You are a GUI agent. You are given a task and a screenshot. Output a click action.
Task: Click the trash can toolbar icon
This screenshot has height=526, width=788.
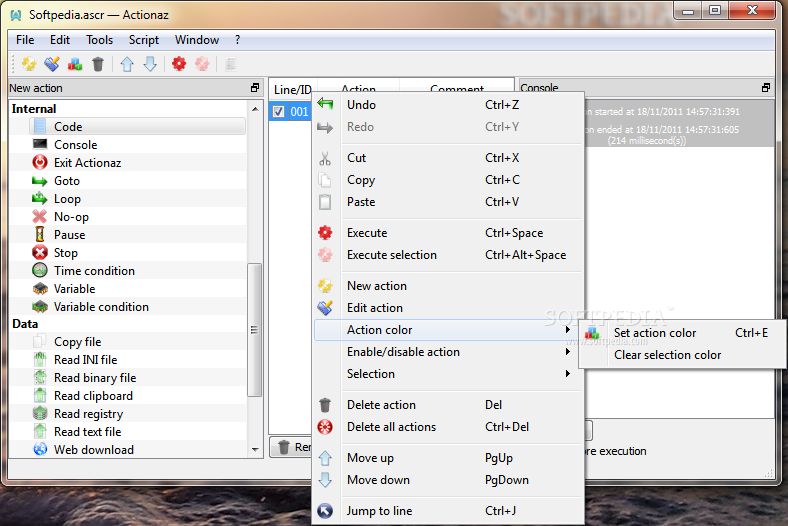pos(98,64)
